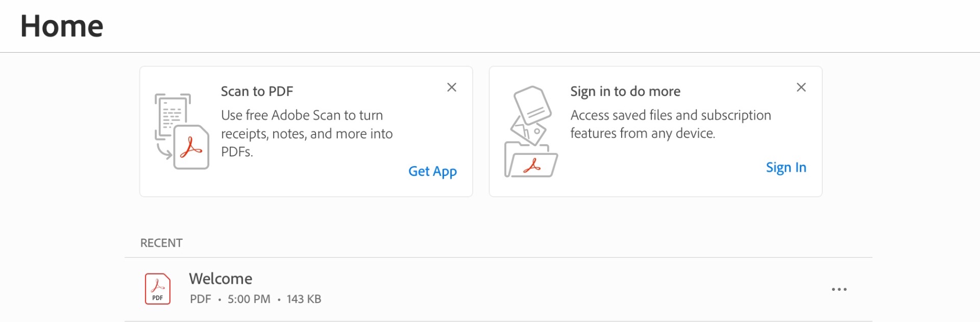The image size is (980, 322).
Task: Open the Get App link
Action: 432,172
